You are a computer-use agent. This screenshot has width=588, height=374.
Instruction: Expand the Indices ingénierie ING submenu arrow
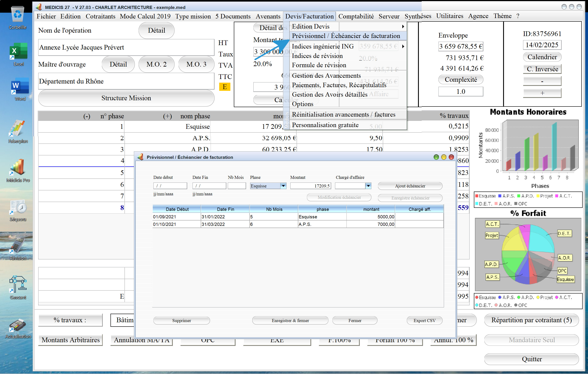(403, 46)
